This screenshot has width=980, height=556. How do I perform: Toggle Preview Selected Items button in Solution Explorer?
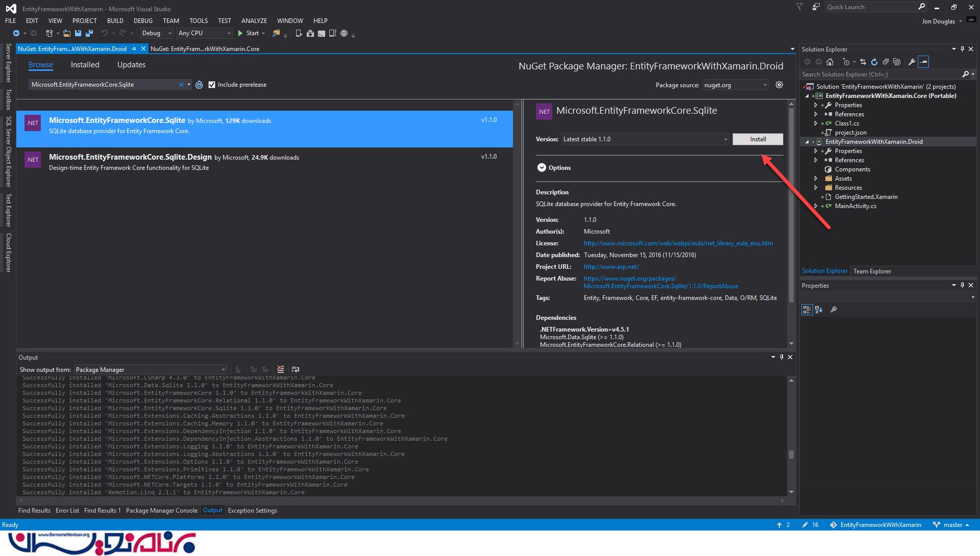[923, 62]
